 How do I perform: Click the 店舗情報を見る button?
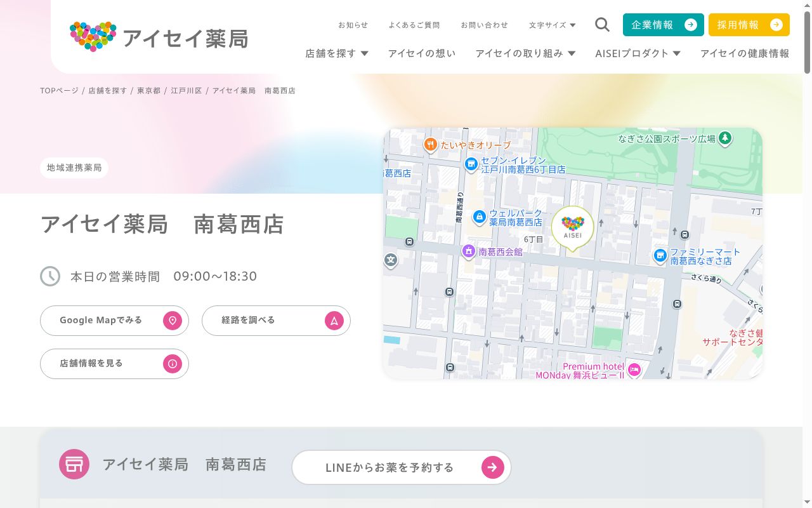point(114,364)
